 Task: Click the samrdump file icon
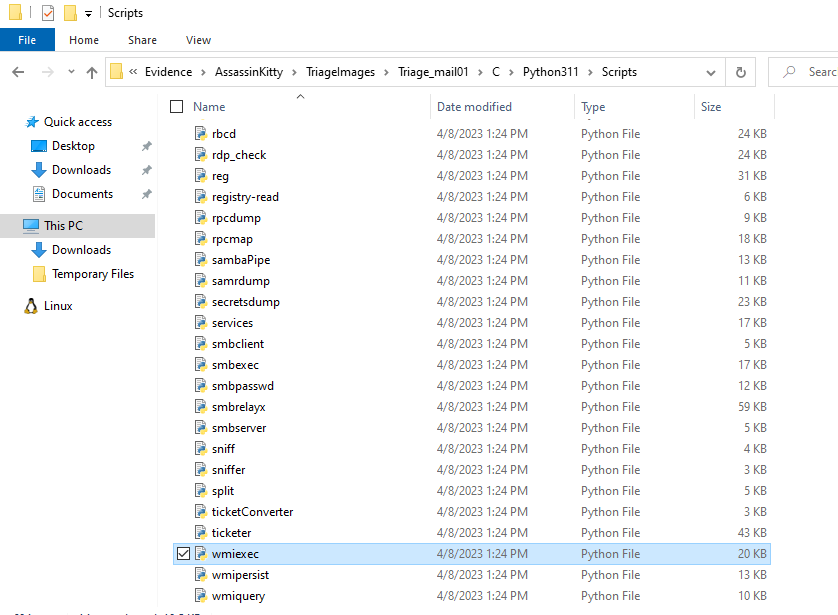tap(201, 281)
